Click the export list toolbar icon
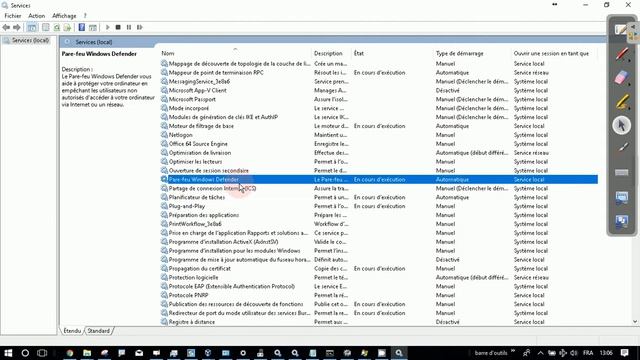The image size is (640, 360). [x=67, y=27]
